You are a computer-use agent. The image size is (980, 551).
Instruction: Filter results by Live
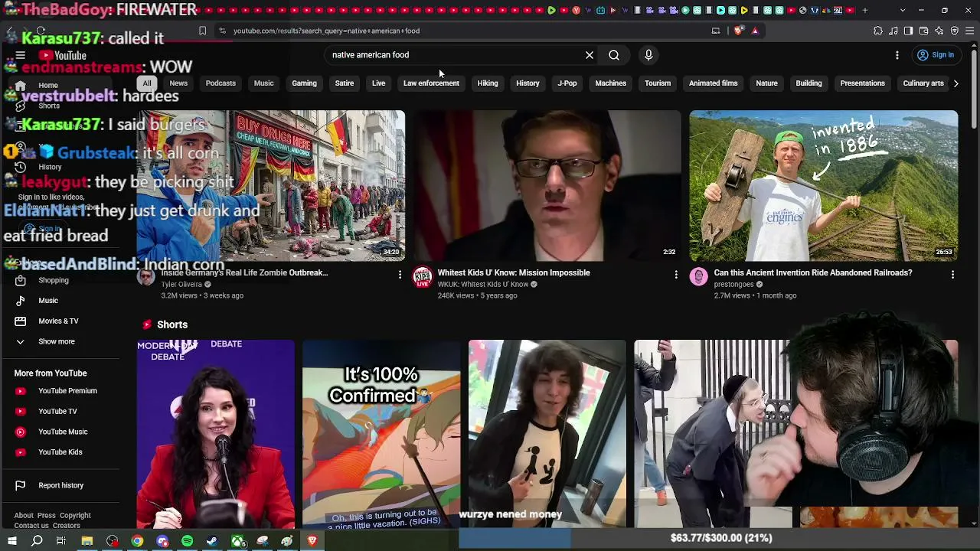(x=378, y=83)
